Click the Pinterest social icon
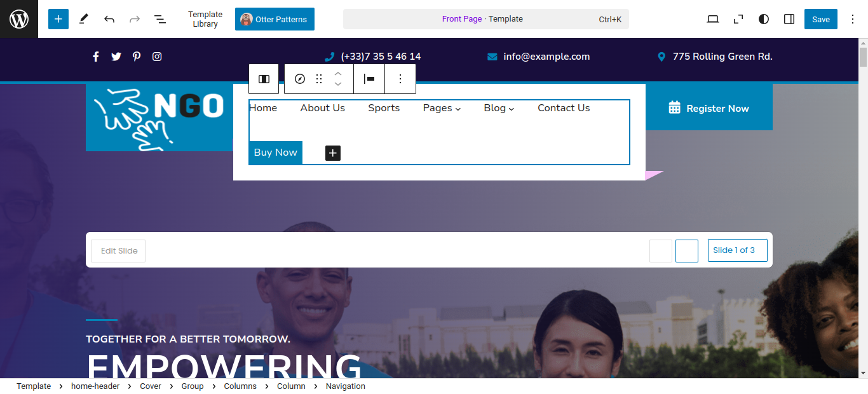The height and width of the screenshot is (394, 868). (137, 57)
